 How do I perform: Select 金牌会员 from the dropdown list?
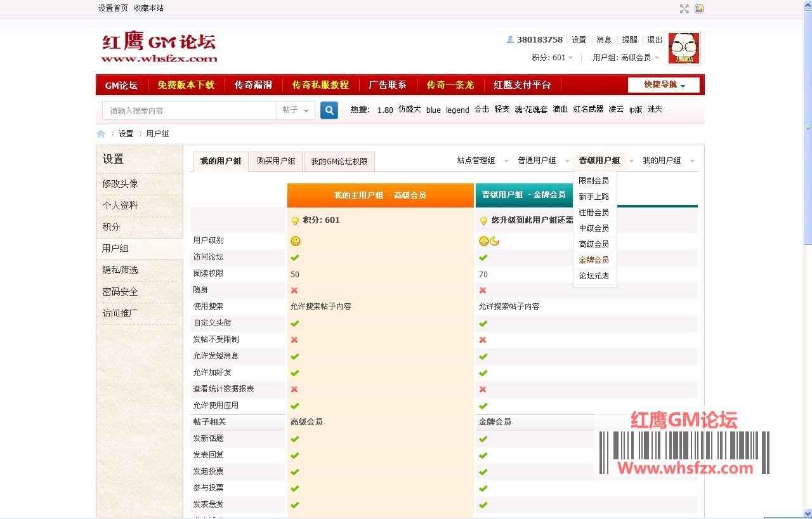[x=594, y=260]
